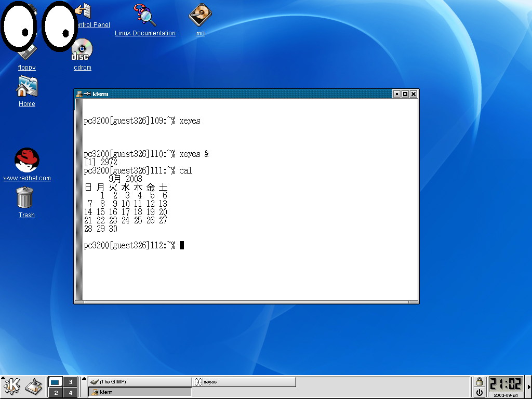
Task: Toggle the sticky pin on kterm titlebar
Action: click(87, 94)
